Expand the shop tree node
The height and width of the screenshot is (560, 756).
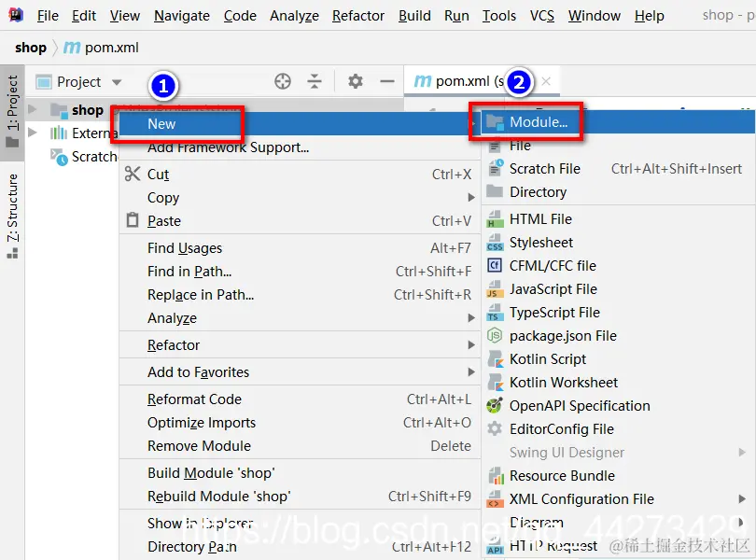[x=32, y=109]
